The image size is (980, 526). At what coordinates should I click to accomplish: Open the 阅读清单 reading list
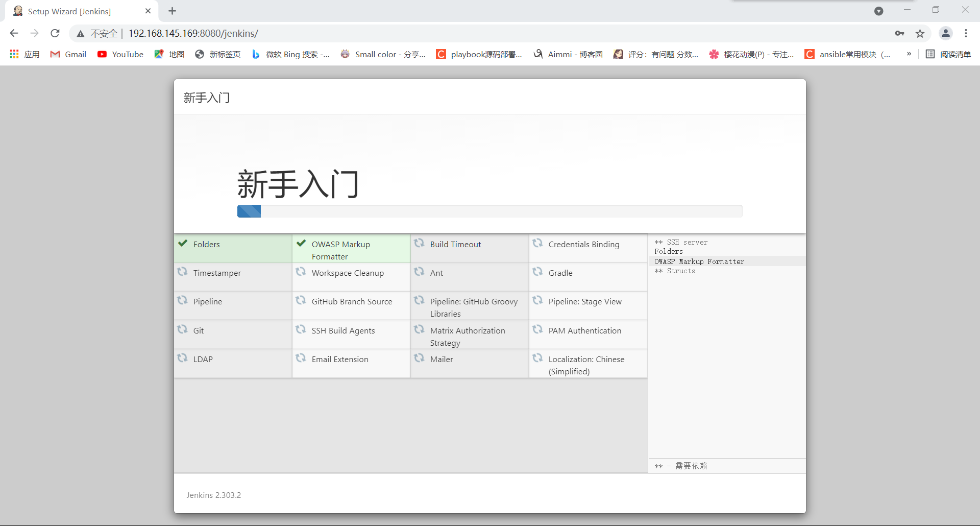[x=948, y=54]
